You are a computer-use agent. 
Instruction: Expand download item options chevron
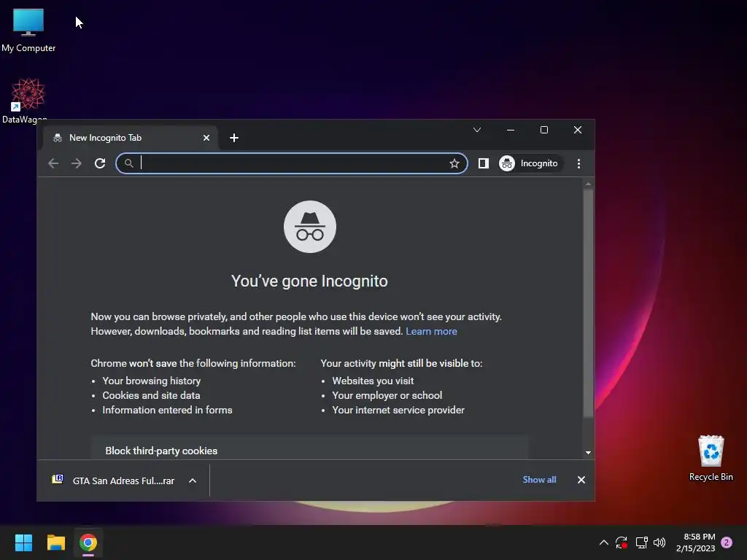click(x=193, y=481)
